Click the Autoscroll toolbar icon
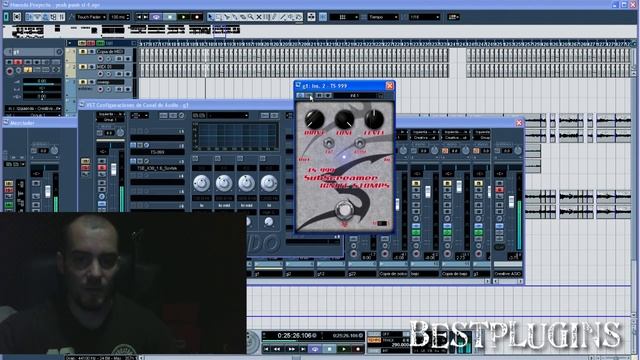This screenshot has height=360, width=640. (311, 17)
